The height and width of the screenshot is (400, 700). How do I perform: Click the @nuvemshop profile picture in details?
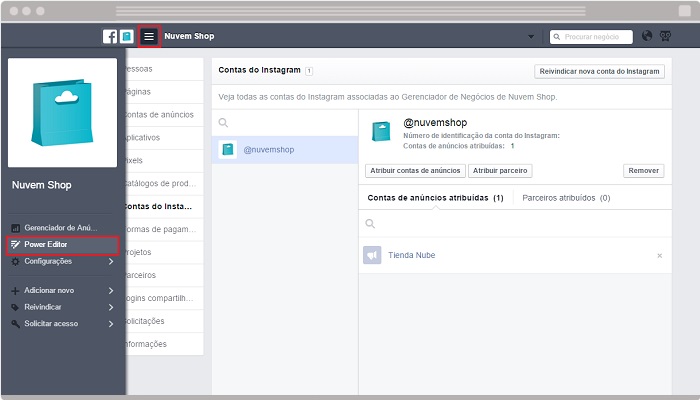(x=381, y=132)
